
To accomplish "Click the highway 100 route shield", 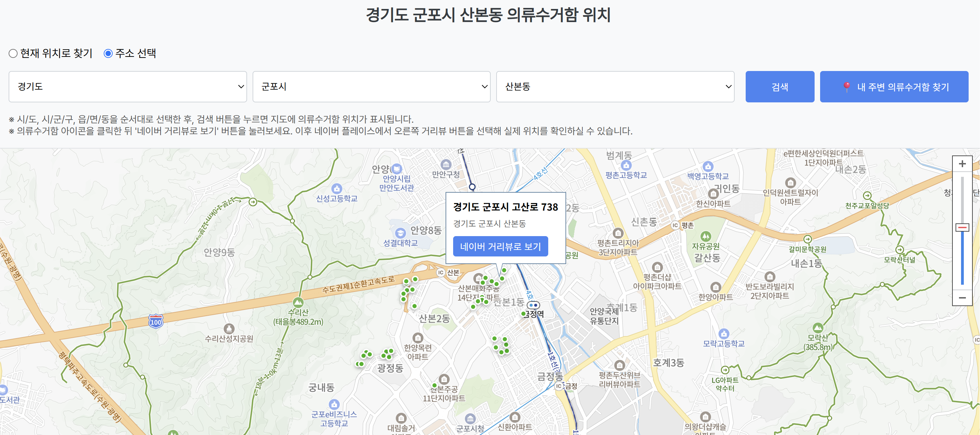I will tap(156, 322).
